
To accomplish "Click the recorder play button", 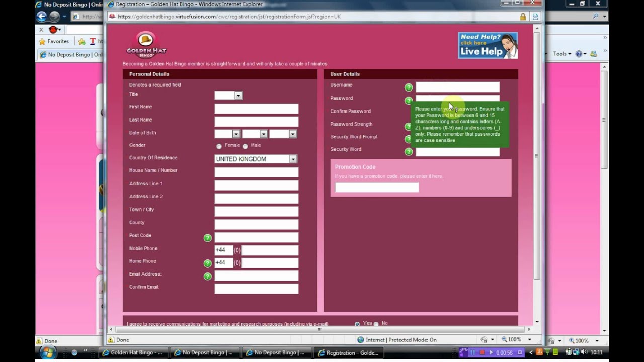I will coord(491,352).
